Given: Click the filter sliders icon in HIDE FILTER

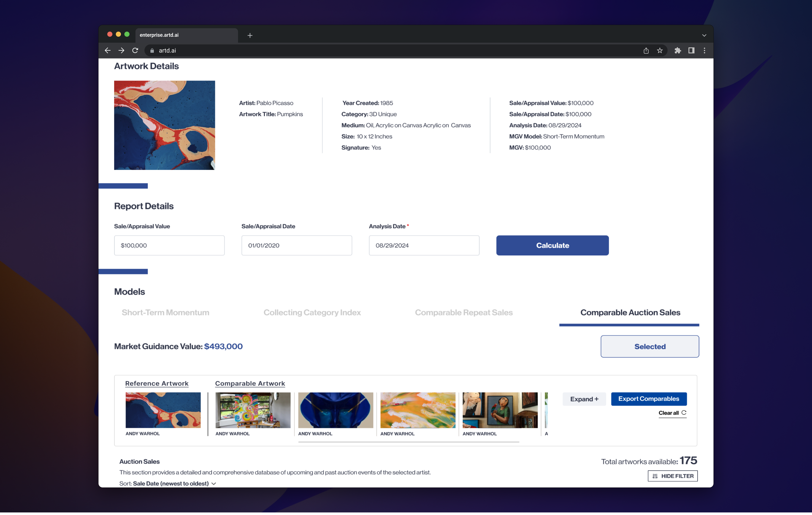Looking at the screenshot, I should click(655, 476).
